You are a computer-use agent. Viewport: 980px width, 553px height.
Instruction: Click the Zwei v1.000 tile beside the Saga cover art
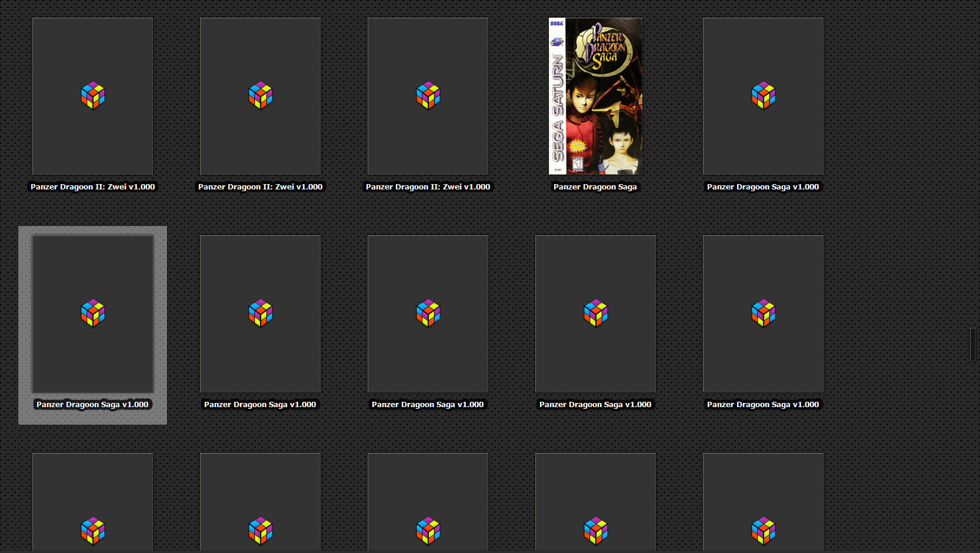pos(428,96)
